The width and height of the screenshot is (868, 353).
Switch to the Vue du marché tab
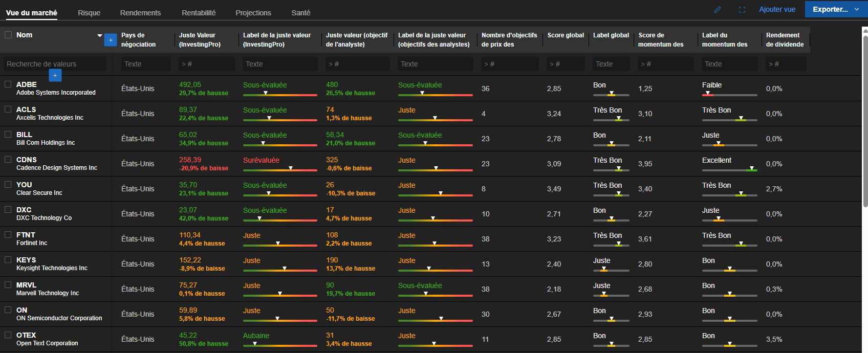[32, 13]
